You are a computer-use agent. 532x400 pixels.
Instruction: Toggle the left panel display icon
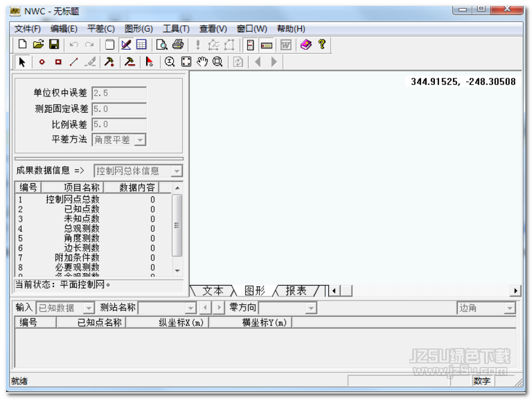250,45
